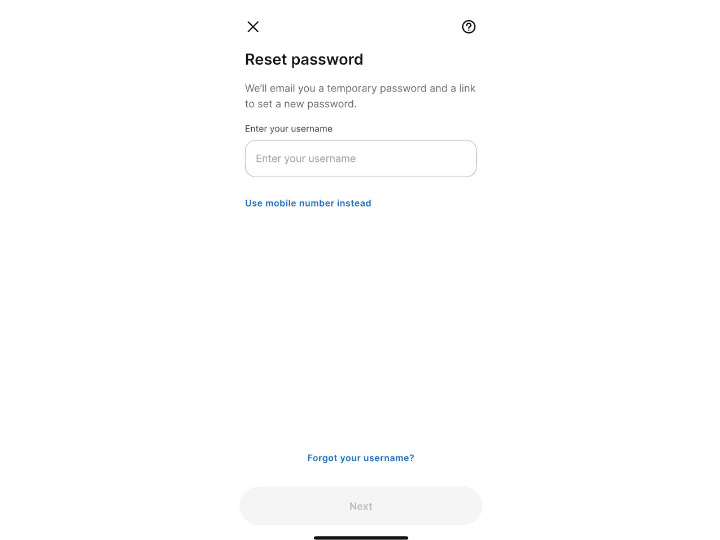Screen dimensions: 720x540
Task: Close the Reset password screen
Action: 253,27
